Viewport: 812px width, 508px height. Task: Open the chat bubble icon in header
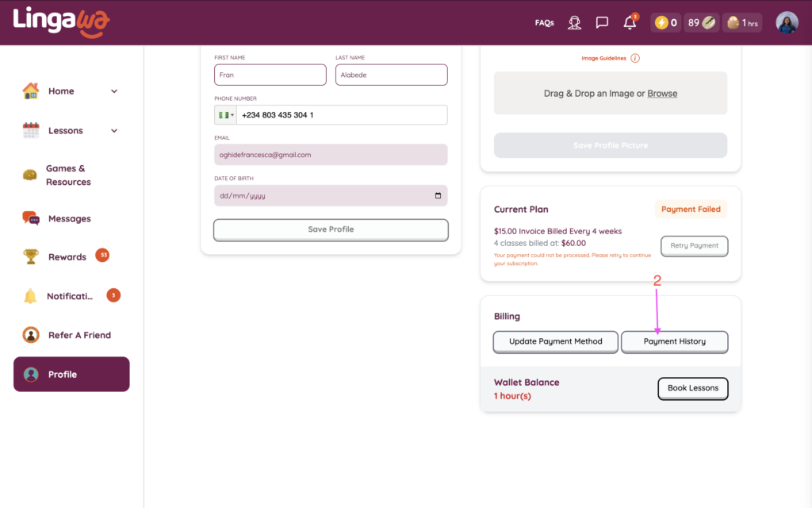click(x=602, y=23)
